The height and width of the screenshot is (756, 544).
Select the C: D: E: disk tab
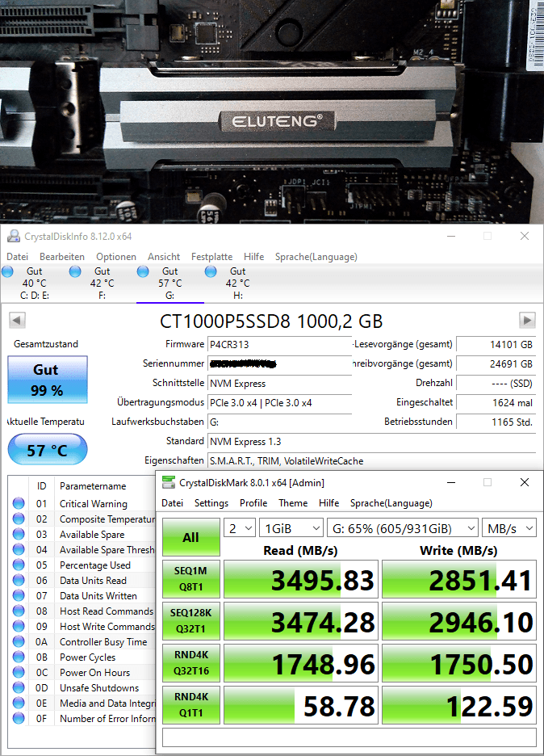(x=34, y=283)
